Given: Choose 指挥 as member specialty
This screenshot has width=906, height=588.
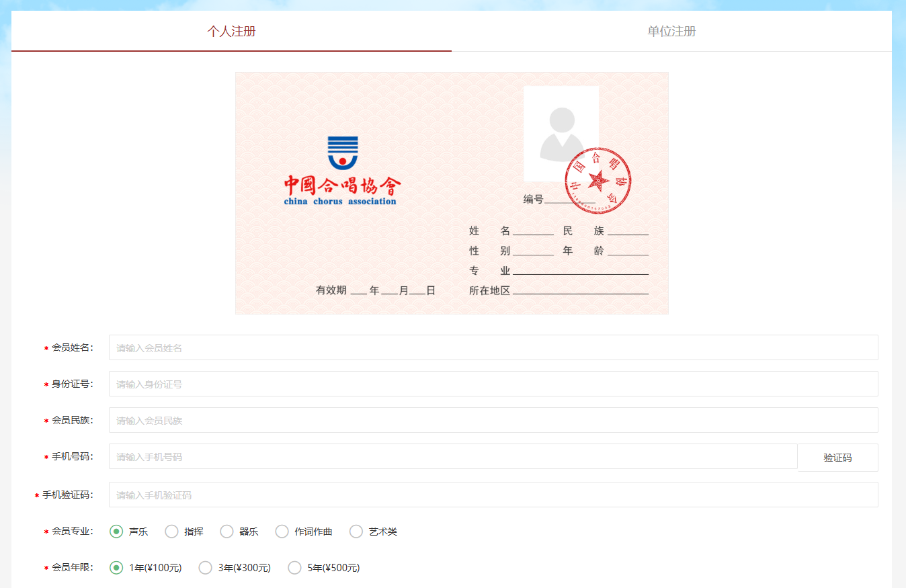Looking at the screenshot, I should pos(172,532).
